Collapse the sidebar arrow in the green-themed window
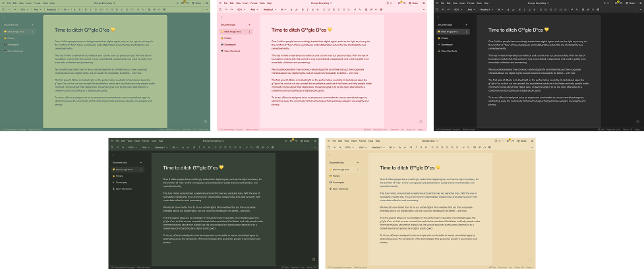This screenshot has width=644, height=269. (x=4, y=17)
